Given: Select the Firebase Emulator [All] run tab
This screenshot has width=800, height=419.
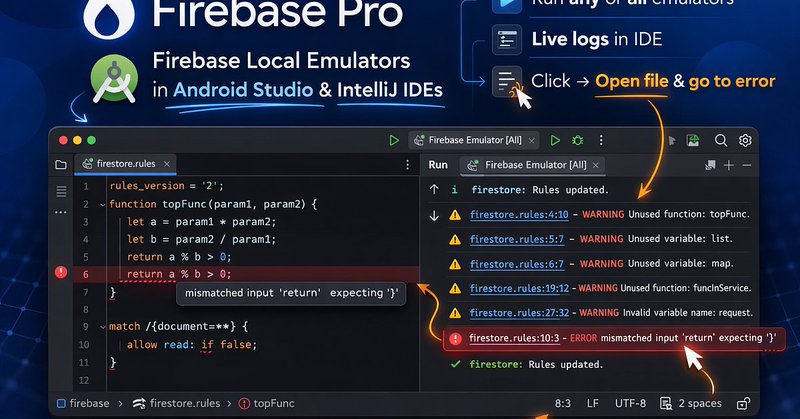Looking at the screenshot, I should point(533,165).
